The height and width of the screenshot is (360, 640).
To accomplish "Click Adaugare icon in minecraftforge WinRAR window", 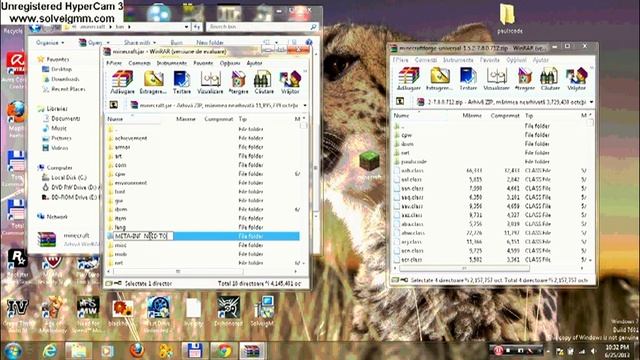I will (x=409, y=78).
